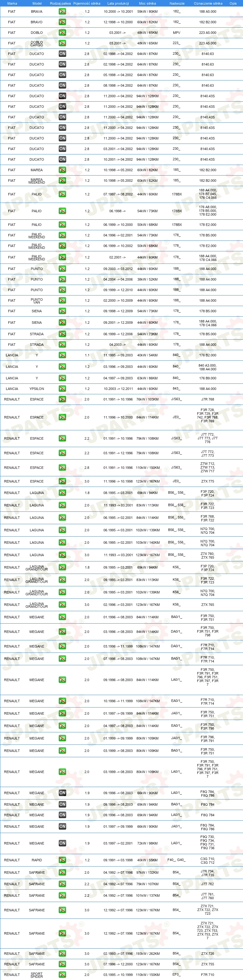243x980 pixels.
Task: Click the Model column header
Action: coord(37,3)
